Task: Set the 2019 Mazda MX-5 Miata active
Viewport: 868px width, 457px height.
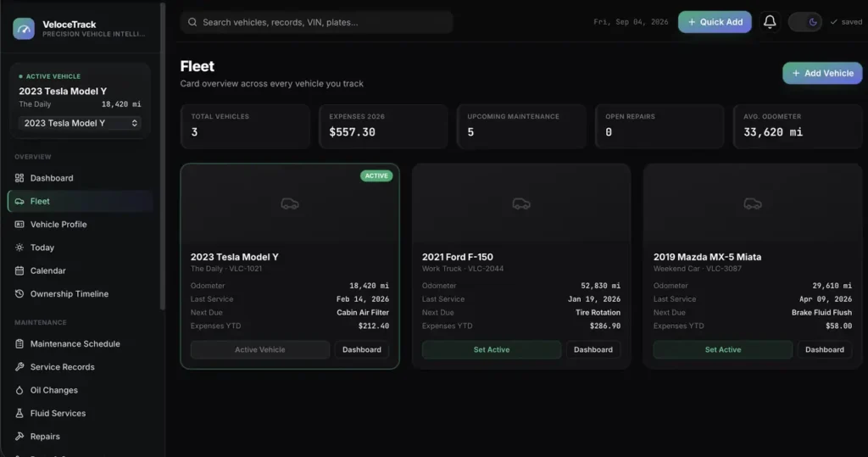Action: pyautogui.click(x=723, y=349)
